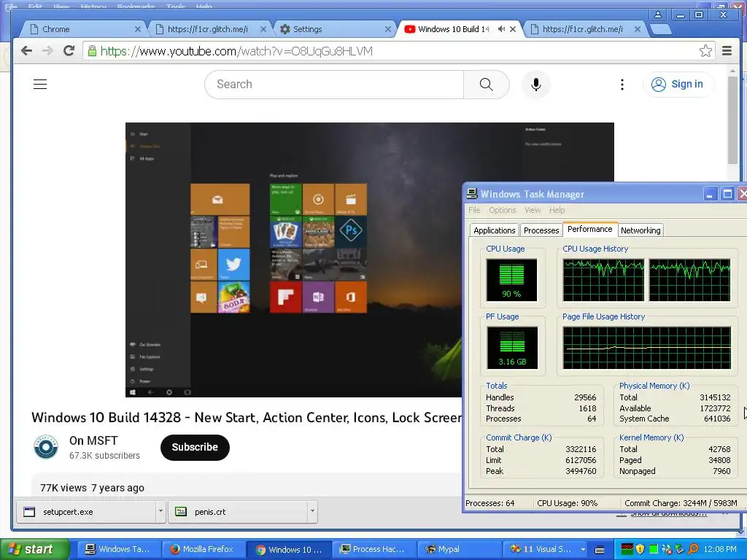Image resolution: width=747 pixels, height=560 pixels.
Task: Click the page vertical scrollbar thumb
Action: coord(732,120)
